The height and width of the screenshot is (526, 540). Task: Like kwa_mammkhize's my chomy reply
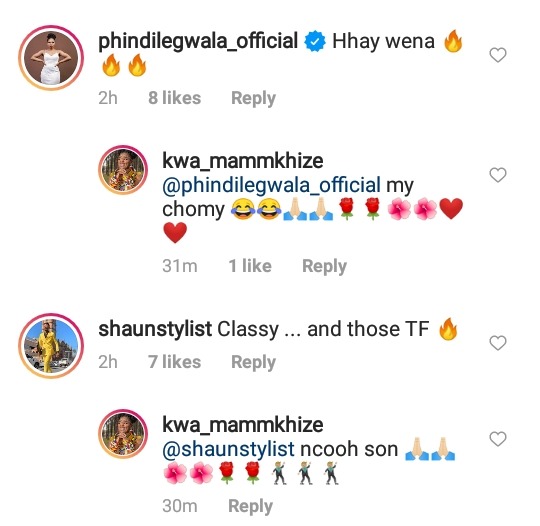tap(498, 175)
